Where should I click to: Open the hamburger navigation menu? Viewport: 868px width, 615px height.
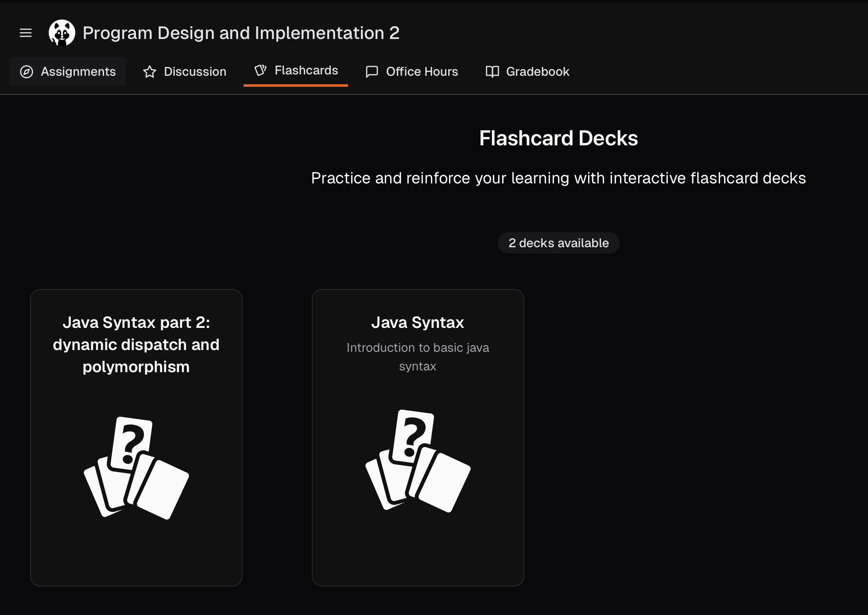coord(26,33)
